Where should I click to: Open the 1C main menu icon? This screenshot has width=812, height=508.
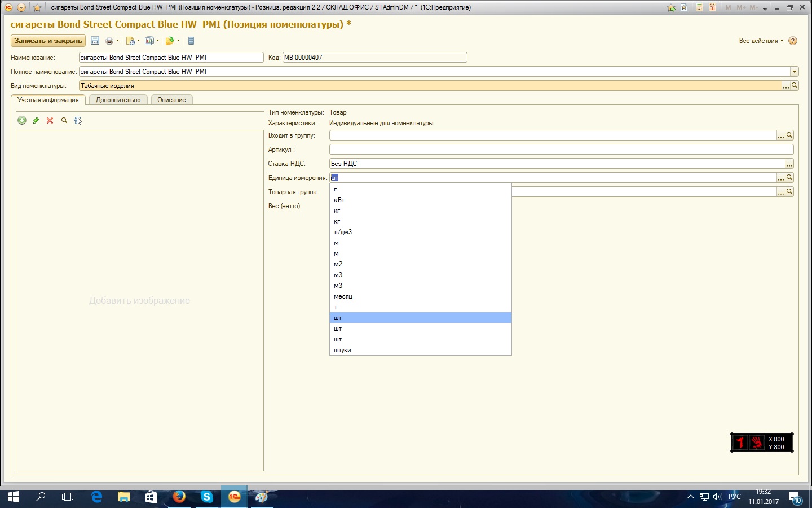point(8,7)
